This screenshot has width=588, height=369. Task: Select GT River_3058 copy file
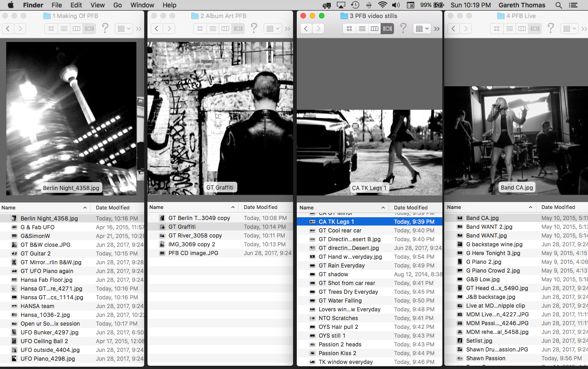[x=220, y=236]
